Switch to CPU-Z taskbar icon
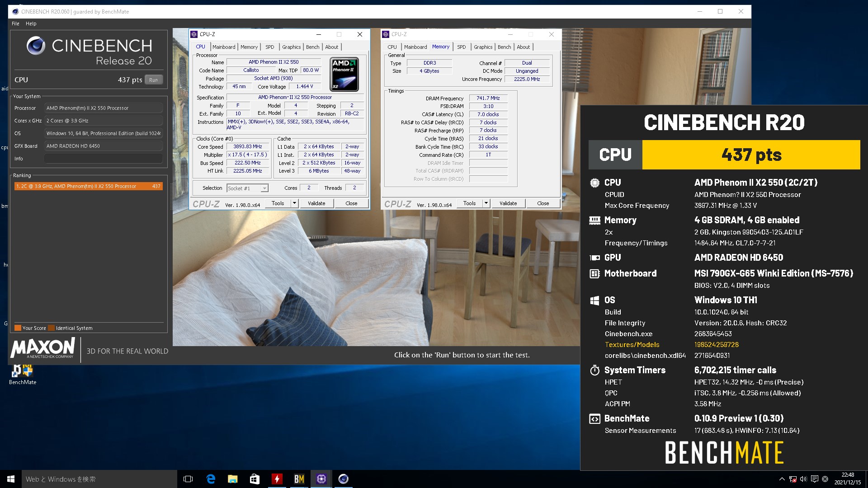The image size is (868, 488). (x=321, y=479)
